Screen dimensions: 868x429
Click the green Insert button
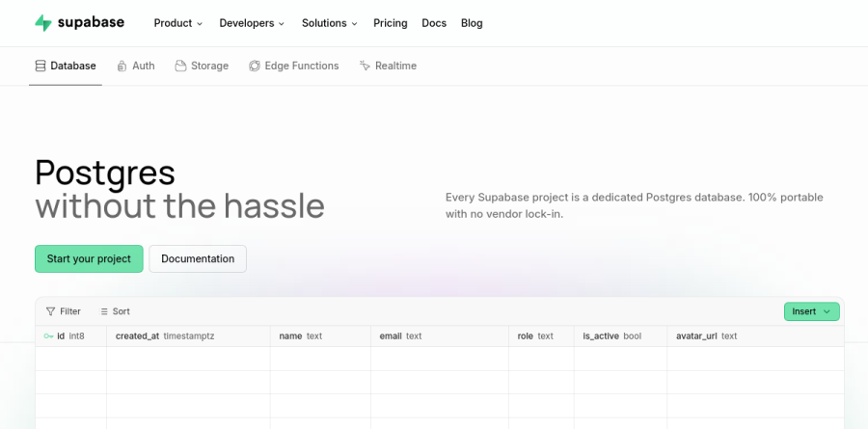pos(811,311)
